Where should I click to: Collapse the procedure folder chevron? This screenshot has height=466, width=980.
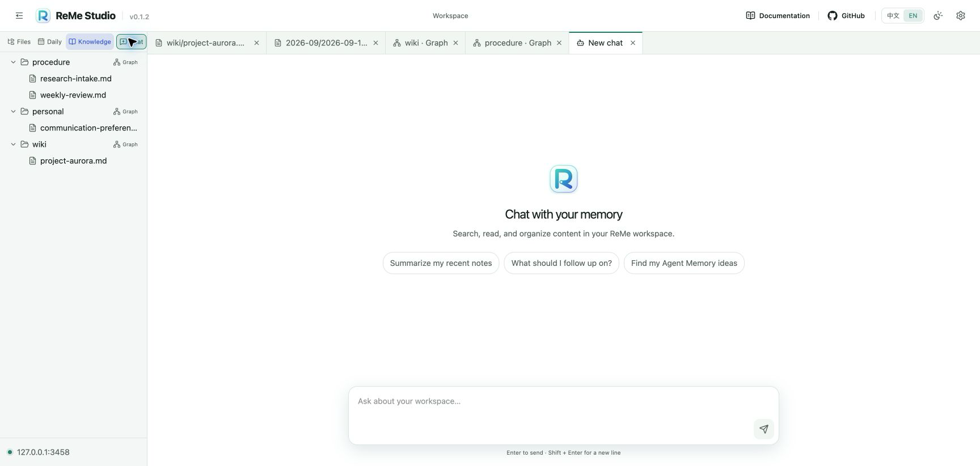click(x=14, y=62)
